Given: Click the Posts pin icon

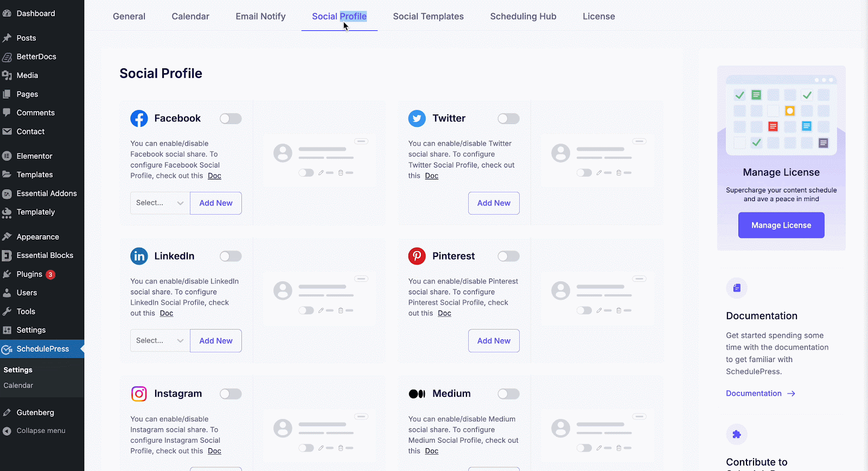Looking at the screenshot, I should [x=7, y=38].
